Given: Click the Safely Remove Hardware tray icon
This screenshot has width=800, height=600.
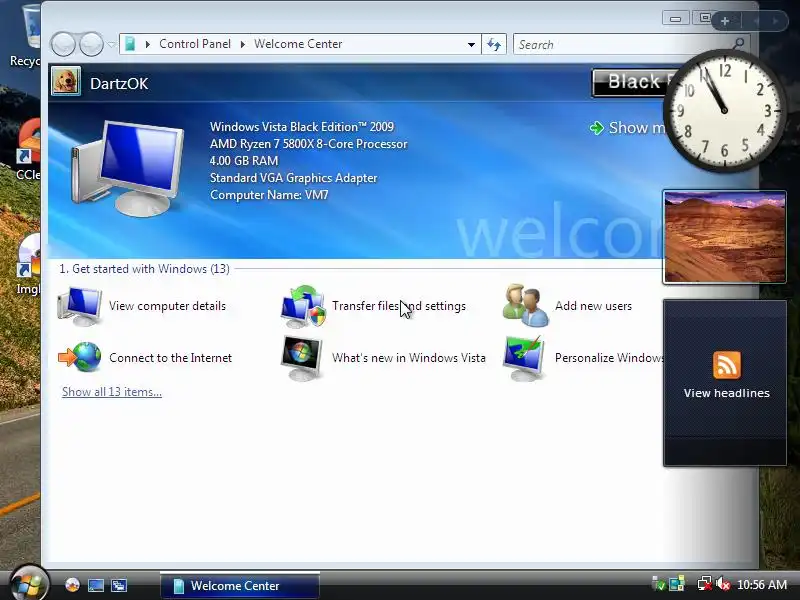Looking at the screenshot, I should tap(658, 584).
